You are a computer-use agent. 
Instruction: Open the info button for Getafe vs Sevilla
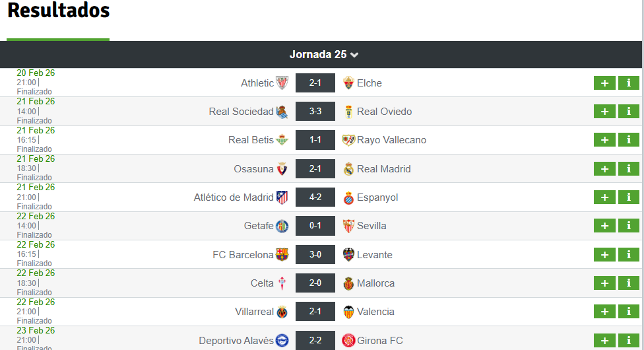tap(629, 226)
